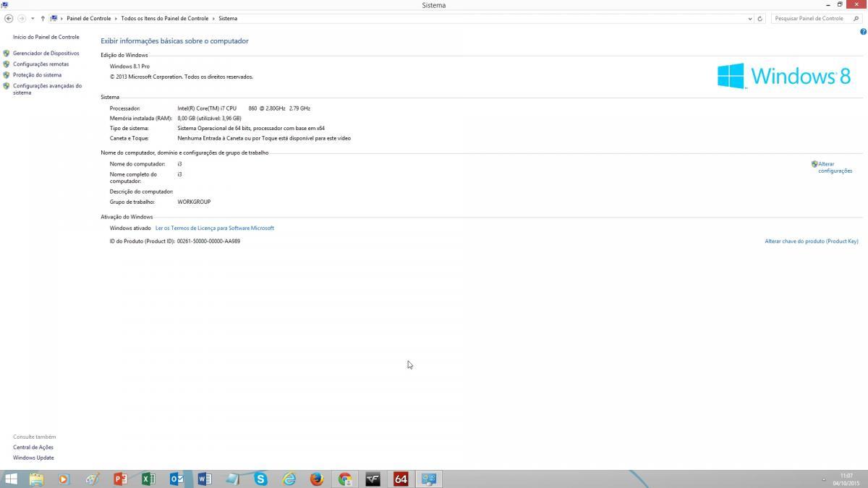
Task: Select the 8,00 GB installed RAM value
Action: tap(209, 118)
